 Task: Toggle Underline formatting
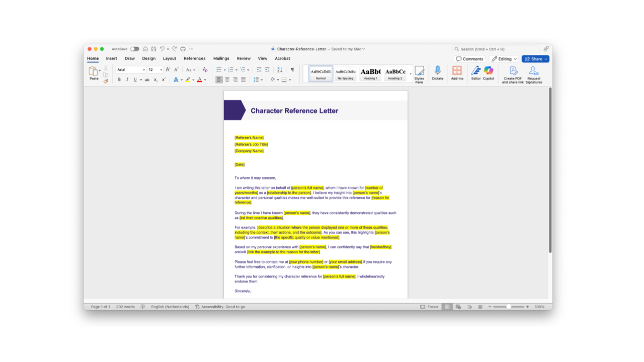(x=134, y=79)
